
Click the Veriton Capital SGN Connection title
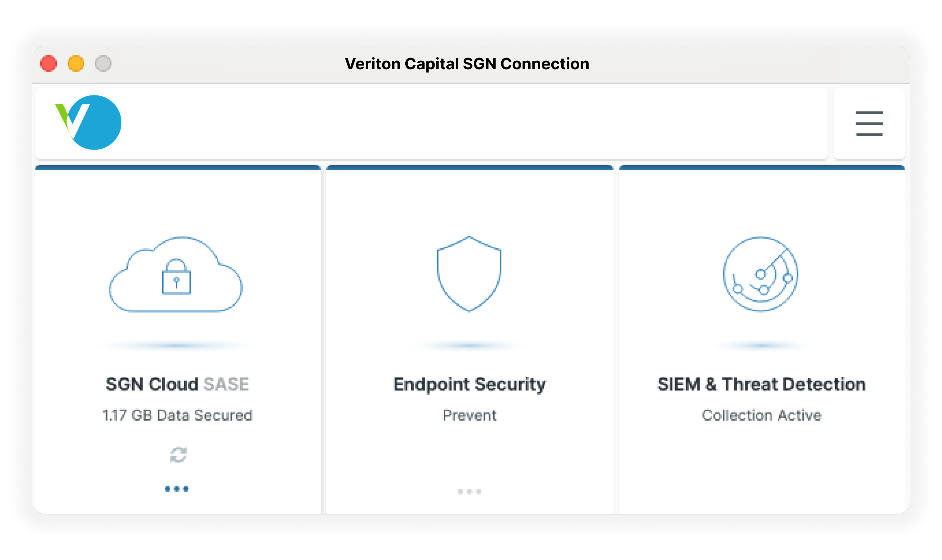[x=467, y=64]
